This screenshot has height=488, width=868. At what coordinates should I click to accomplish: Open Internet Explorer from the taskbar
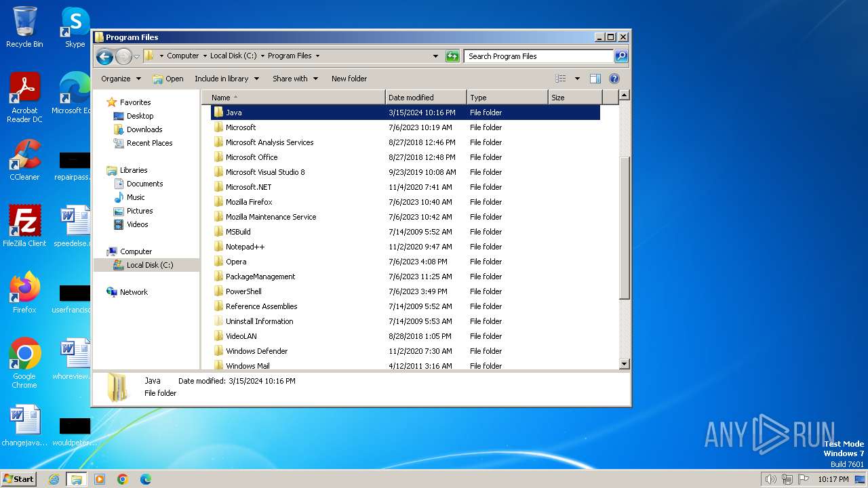pos(54,479)
